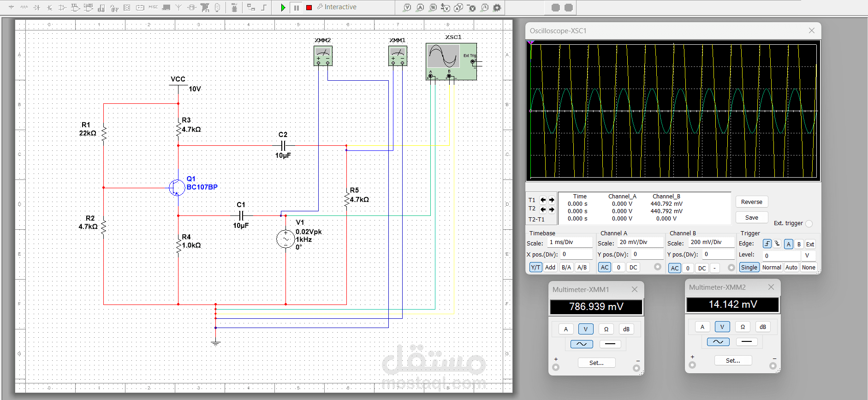Viewport: 868px width, 400px height.
Task: Switch XMM1 multimeter to DC mode
Action: click(x=610, y=344)
